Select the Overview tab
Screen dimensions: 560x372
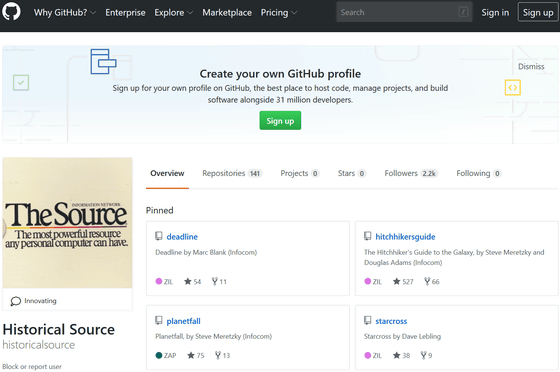pyautogui.click(x=167, y=173)
